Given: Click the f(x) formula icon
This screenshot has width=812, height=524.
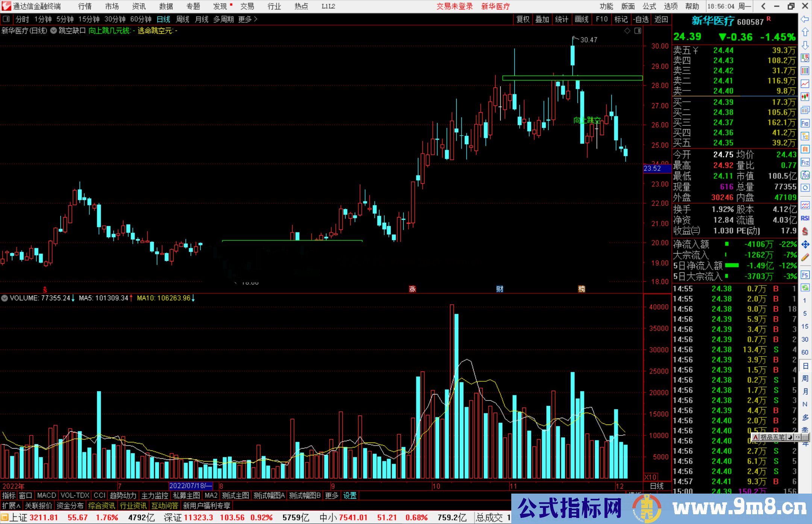Looking at the screenshot, I should point(805,175).
